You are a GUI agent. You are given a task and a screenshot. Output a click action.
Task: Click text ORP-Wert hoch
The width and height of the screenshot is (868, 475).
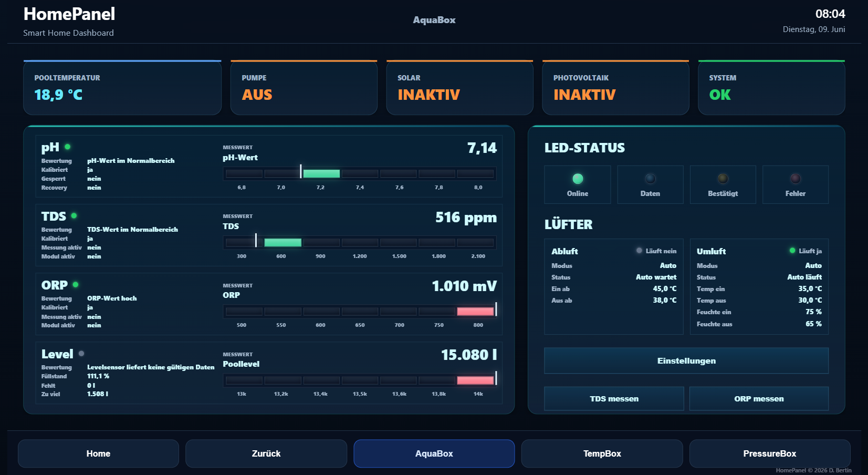[x=112, y=298]
